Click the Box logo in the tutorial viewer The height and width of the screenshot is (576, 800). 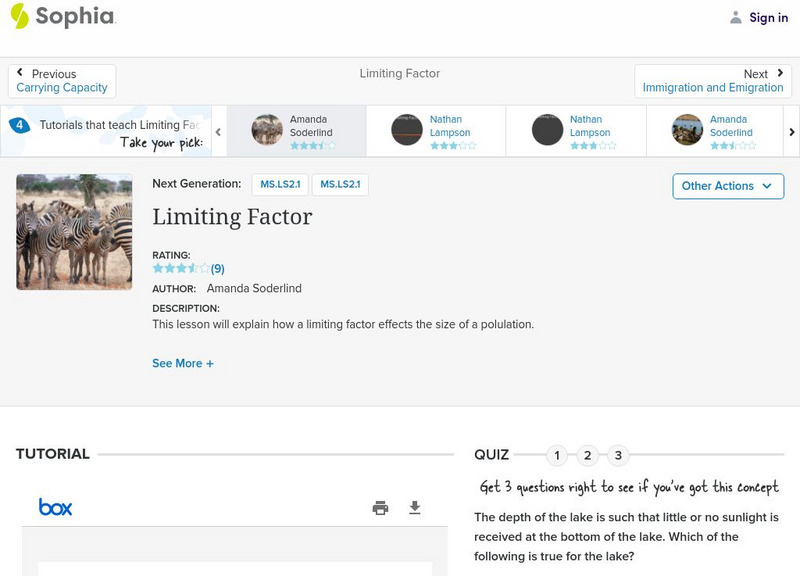coord(56,507)
